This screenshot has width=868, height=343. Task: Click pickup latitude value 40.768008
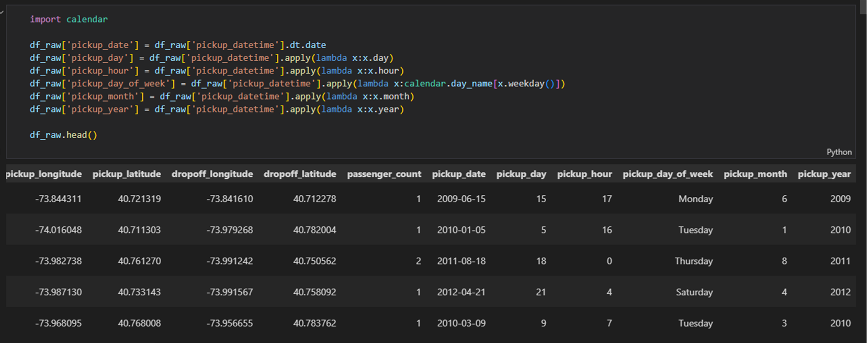[x=139, y=323]
